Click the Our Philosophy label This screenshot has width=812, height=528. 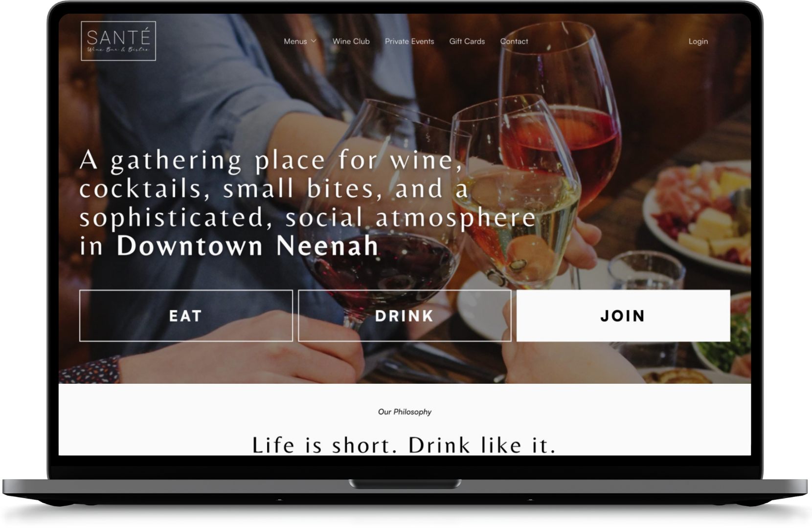[405, 412]
